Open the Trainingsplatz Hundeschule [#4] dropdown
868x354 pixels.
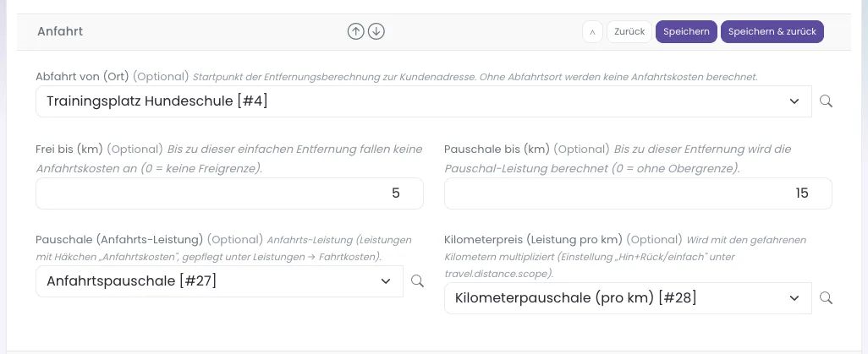(x=424, y=101)
